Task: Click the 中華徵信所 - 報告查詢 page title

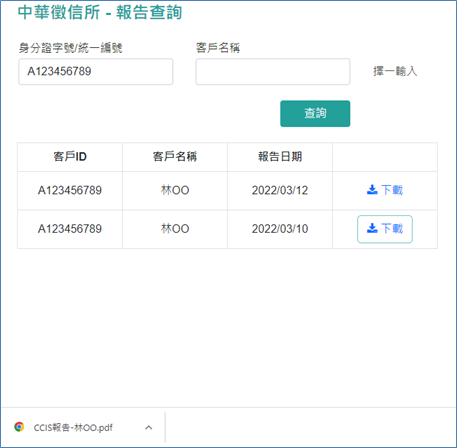Action: (100, 12)
